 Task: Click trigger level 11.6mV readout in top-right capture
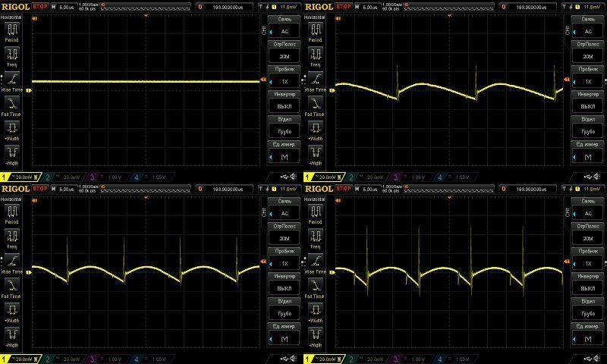(x=584, y=7)
